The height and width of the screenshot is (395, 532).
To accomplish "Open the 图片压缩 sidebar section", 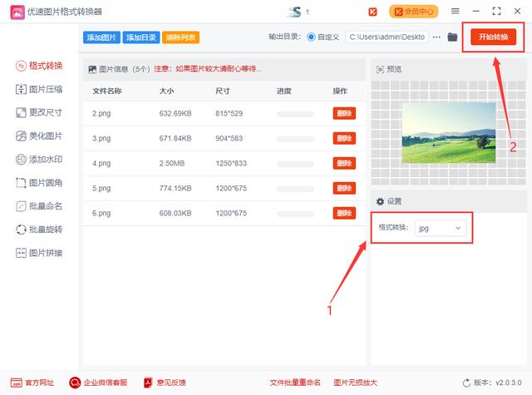I will (x=39, y=89).
